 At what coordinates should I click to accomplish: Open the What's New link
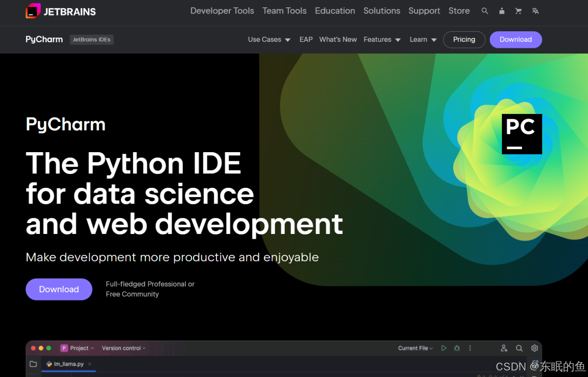tap(338, 40)
